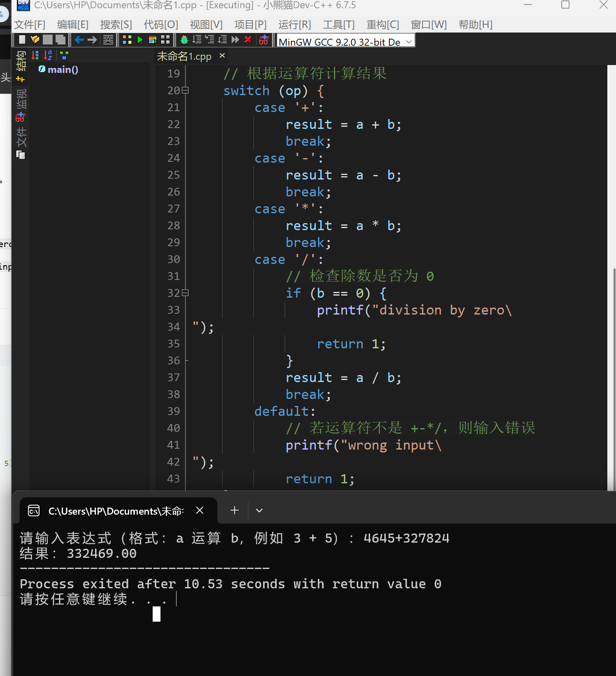This screenshot has height=676, width=616.
Task: Click the Compile icon with colored squares
Action: [127, 40]
